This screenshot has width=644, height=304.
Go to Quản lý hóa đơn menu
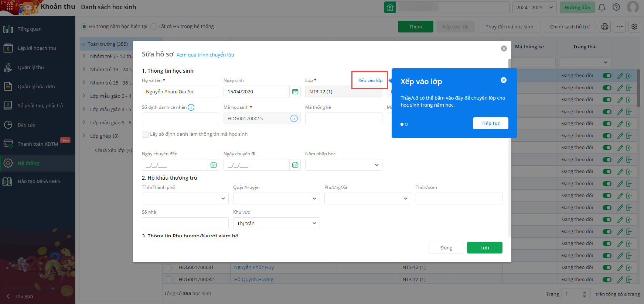pos(36,86)
